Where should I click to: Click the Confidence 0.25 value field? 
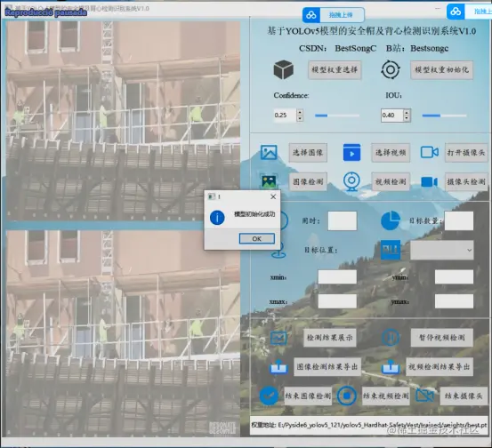click(285, 115)
